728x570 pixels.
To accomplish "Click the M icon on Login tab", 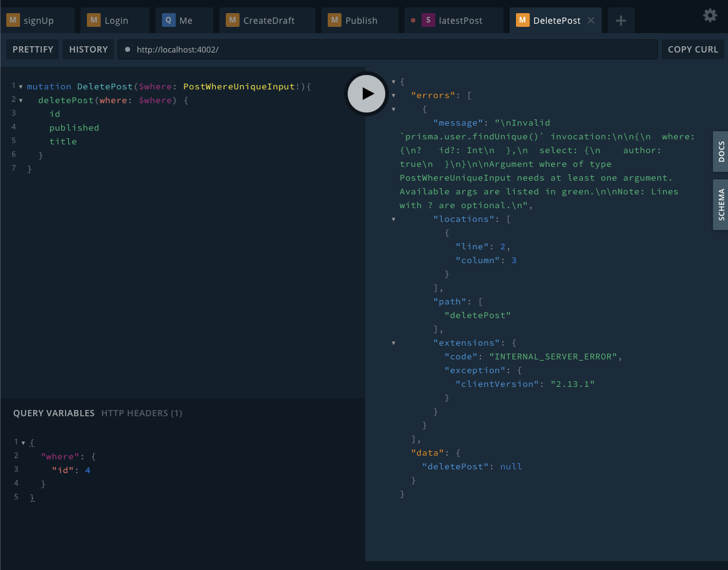I will tap(94, 20).
